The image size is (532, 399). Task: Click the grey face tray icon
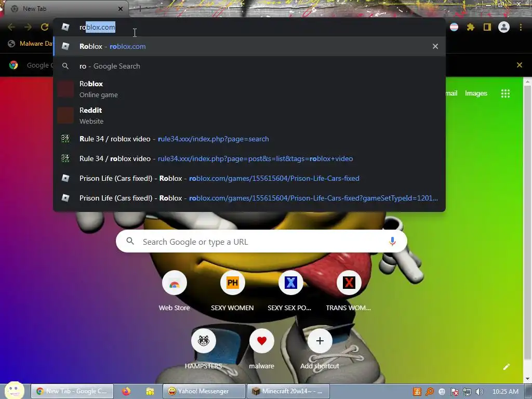point(442,392)
